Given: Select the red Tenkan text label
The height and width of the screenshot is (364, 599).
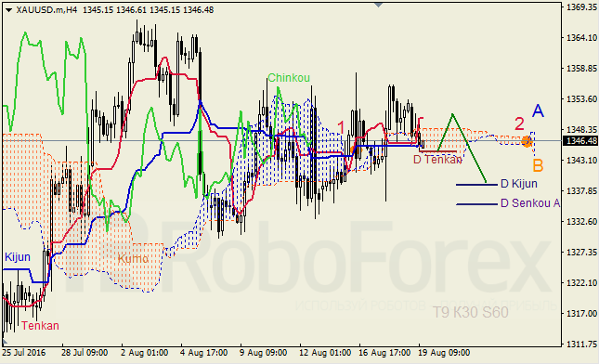Looking at the screenshot, I should [40, 326].
